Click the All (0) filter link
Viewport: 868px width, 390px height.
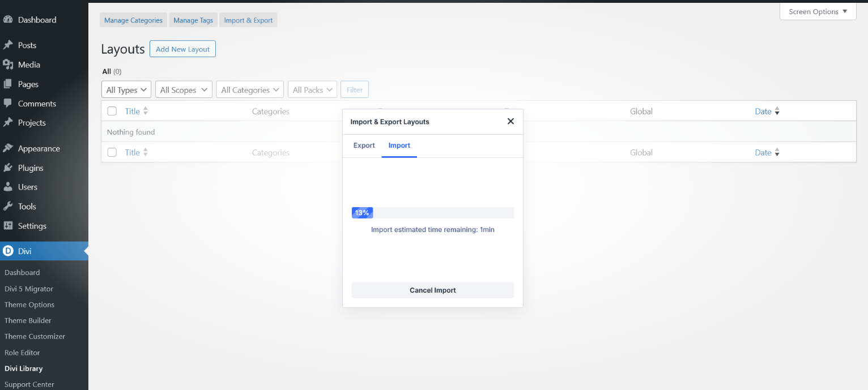click(112, 71)
